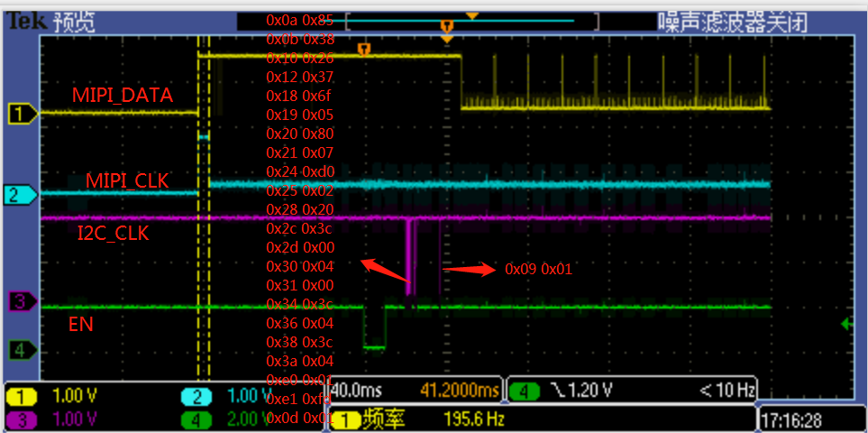The width and height of the screenshot is (868, 433).
Task: Click the 噪声滤波器关闭 noise filter status
Action: [733, 23]
